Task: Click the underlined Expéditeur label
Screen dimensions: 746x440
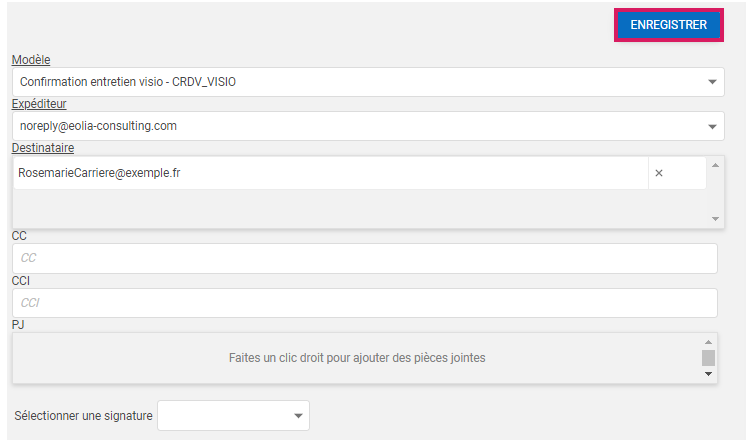Action: (39, 104)
